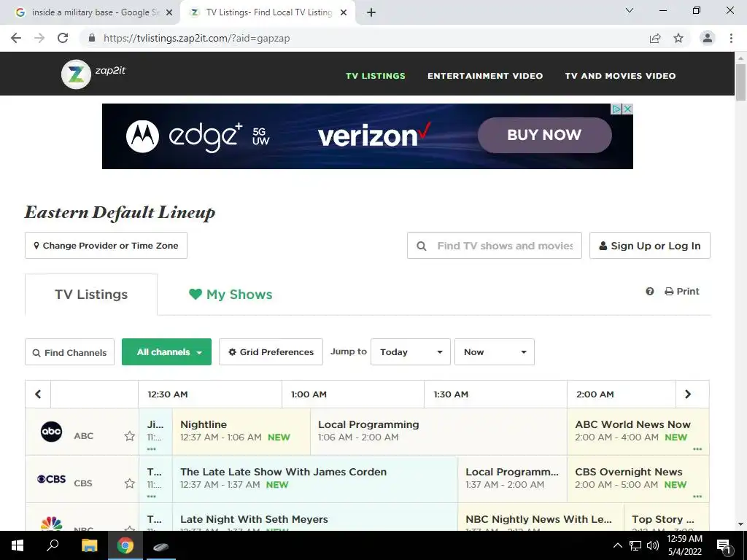Show earlier times with left arrow
The width and height of the screenshot is (747, 560).
click(38, 394)
